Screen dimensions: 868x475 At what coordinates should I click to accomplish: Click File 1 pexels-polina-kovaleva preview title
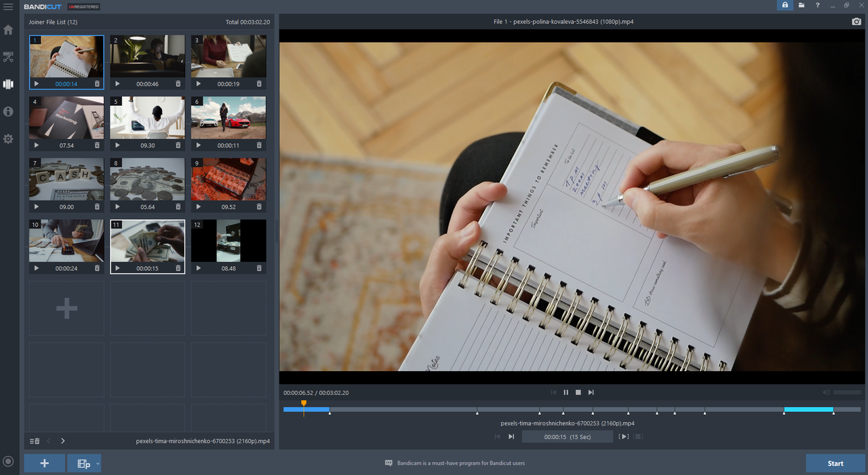coord(564,22)
